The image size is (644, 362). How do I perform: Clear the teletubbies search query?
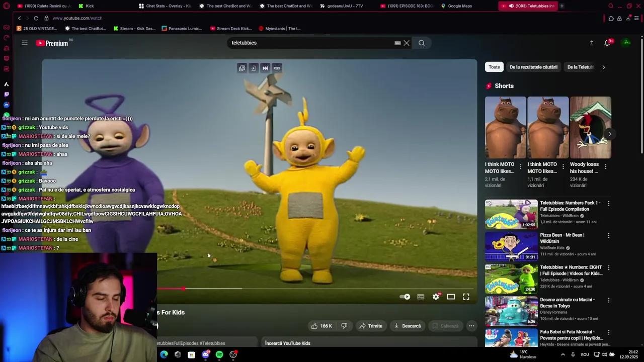click(407, 43)
